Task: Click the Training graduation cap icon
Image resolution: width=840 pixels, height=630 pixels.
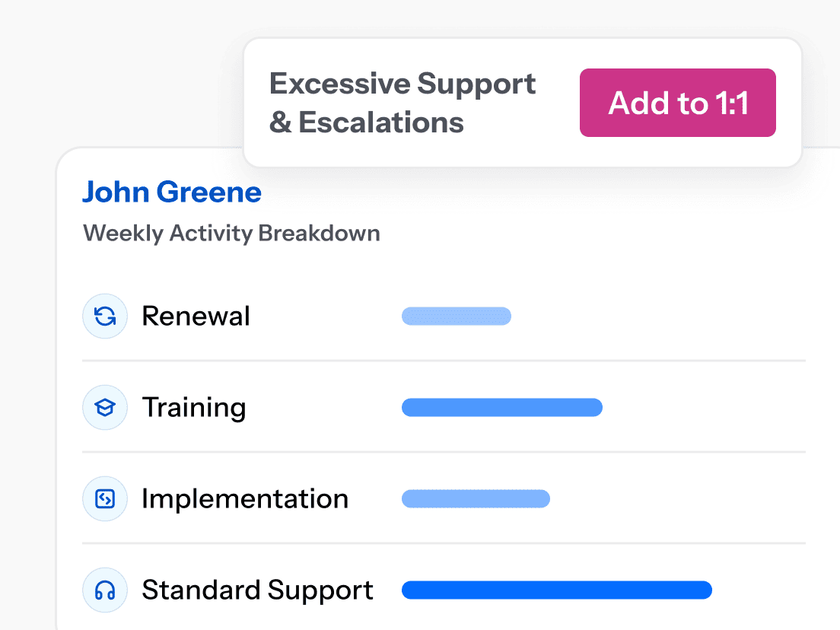Action: tap(104, 407)
